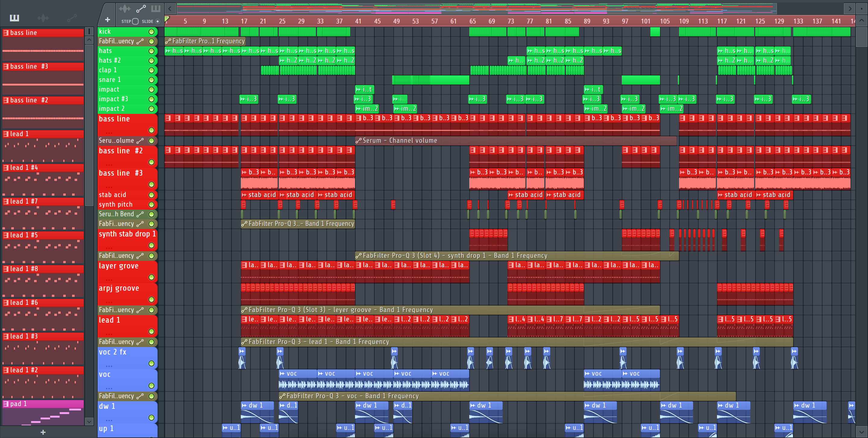This screenshot has width=868, height=438.
Task: Click the pattern icon beside bass line #3 in picker
Action: point(6,66)
